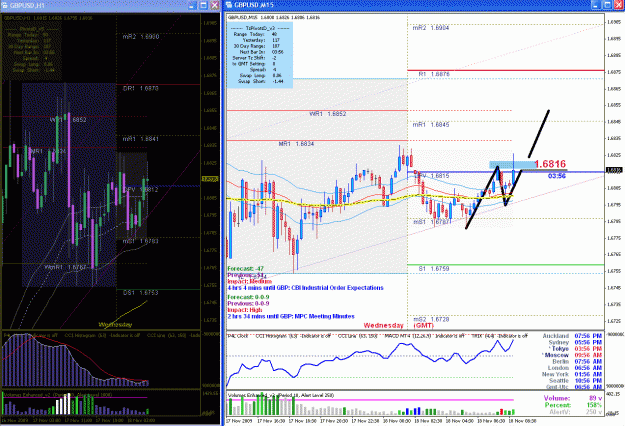Click the CBI Industrial Order Expectations news line
Viewport: 625px width, 426px height.
click(x=305, y=288)
